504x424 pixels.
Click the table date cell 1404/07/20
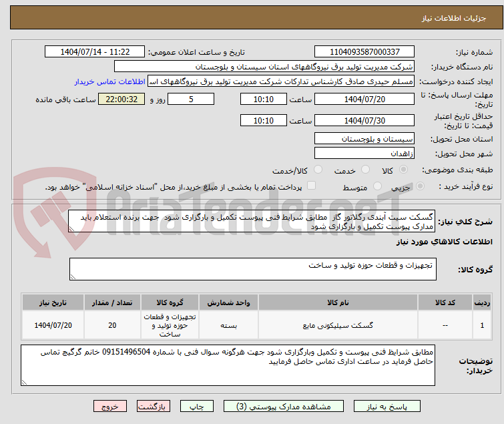click(53, 325)
